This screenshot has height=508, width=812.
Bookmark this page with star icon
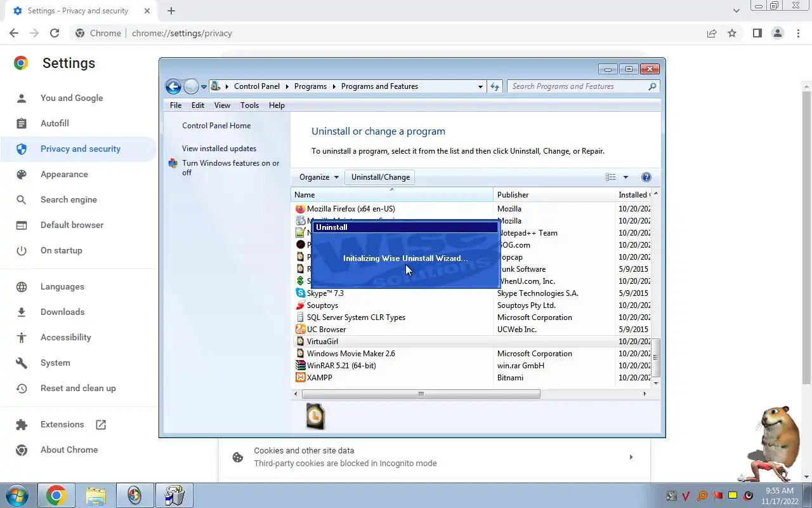(732, 33)
